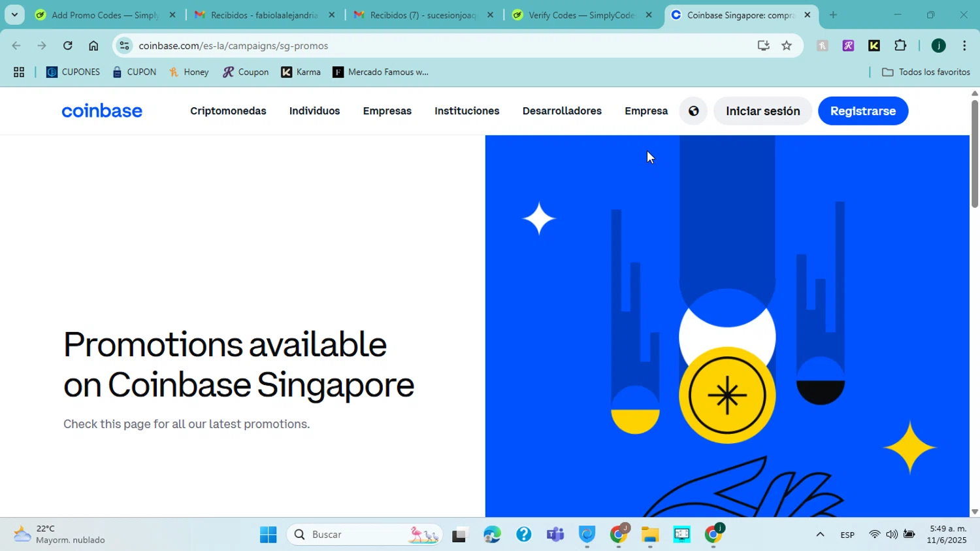Click the taskbar Buscar search box
This screenshot has width=980, height=551.
[365, 535]
